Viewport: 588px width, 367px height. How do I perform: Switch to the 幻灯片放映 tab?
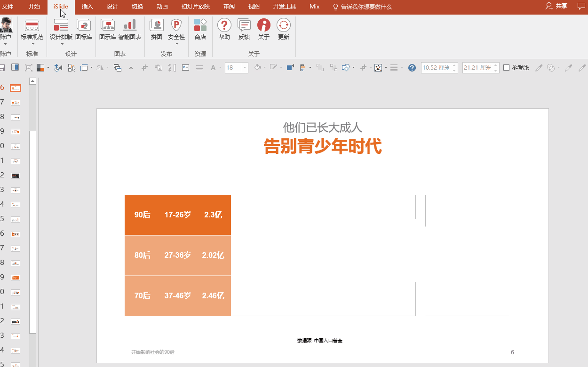[196, 7]
